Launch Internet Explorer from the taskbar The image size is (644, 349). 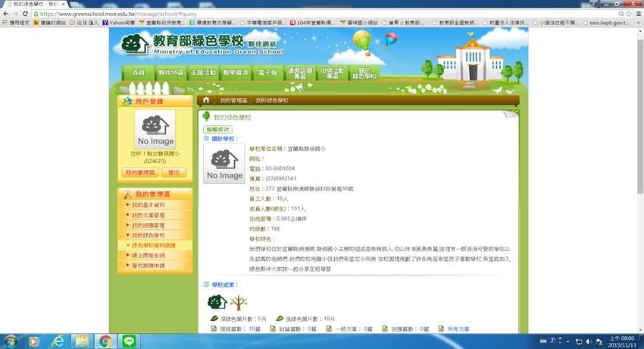click(57, 341)
